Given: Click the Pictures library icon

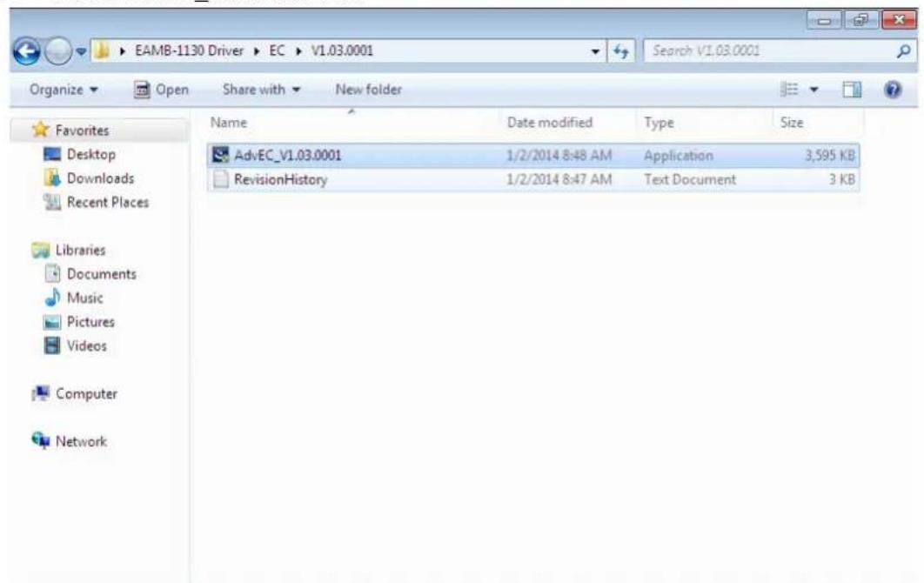Looking at the screenshot, I should [x=52, y=322].
